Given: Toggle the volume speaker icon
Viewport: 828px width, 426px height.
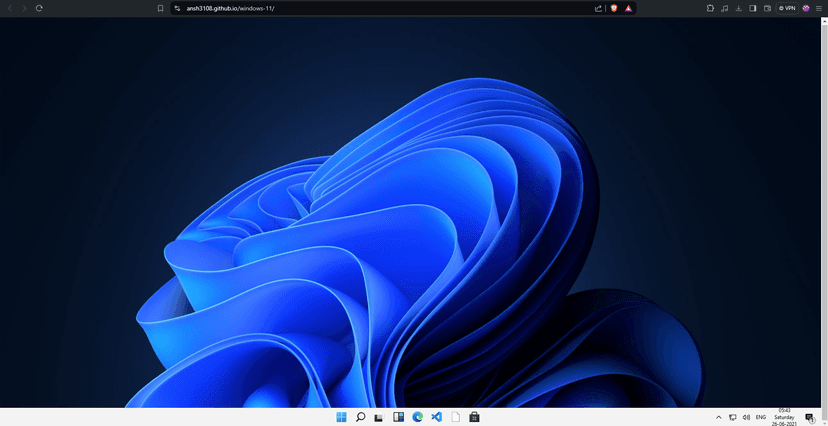Looking at the screenshot, I should pyautogui.click(x=746, y=417).
